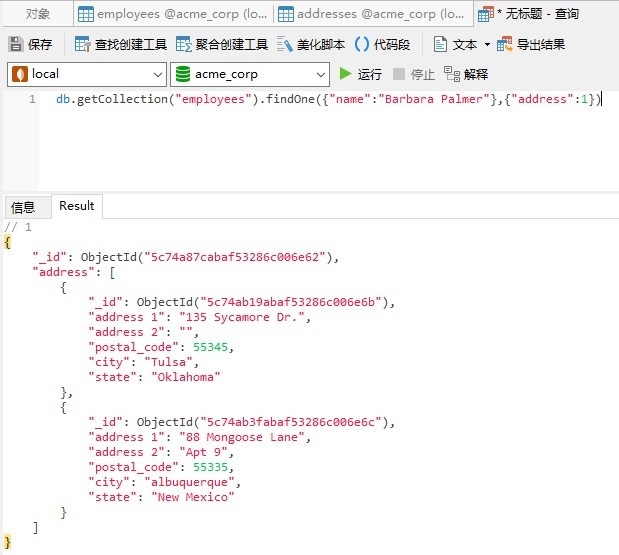Click line number 1 in editor gutter

(x=32, y=99)
